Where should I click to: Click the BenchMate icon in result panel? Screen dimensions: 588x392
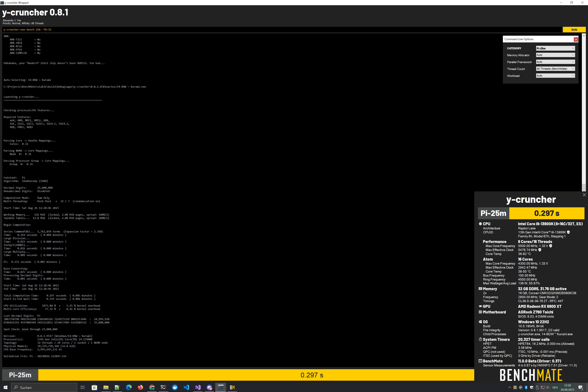pyautogui.click(x=480, y=361)
